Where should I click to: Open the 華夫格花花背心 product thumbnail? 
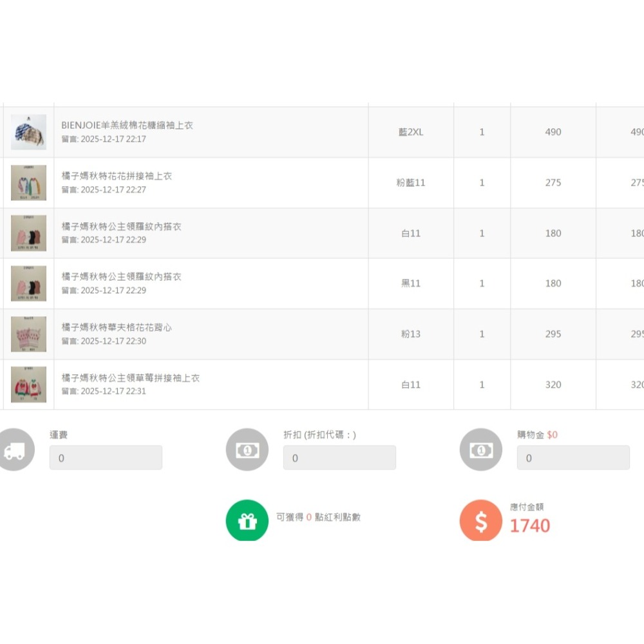(x=28, y=334)
